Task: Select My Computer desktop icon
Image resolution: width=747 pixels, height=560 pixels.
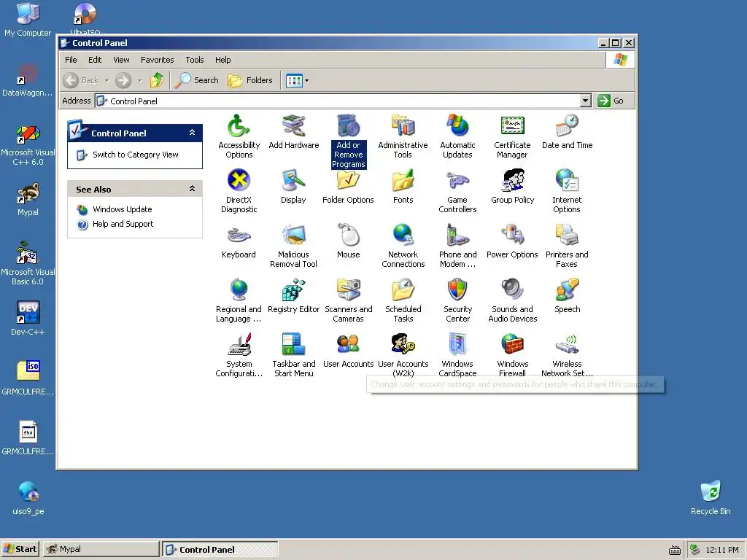Action: [28, 20]
